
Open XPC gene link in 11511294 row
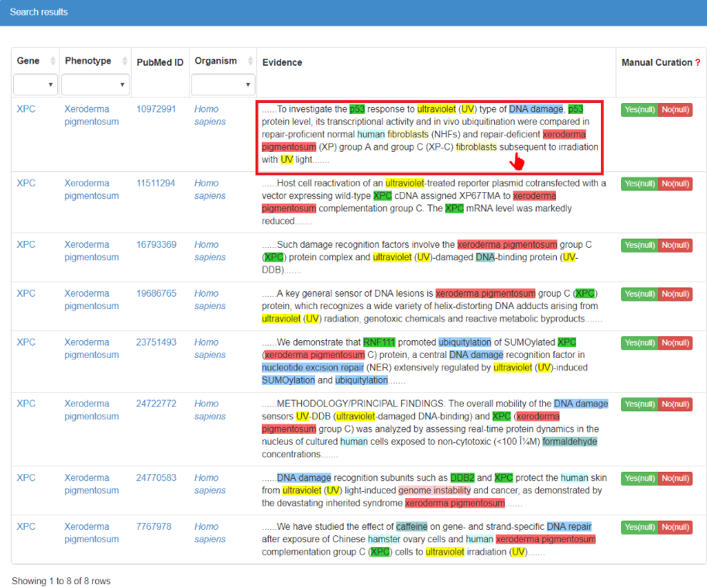(x=26, y=183)
